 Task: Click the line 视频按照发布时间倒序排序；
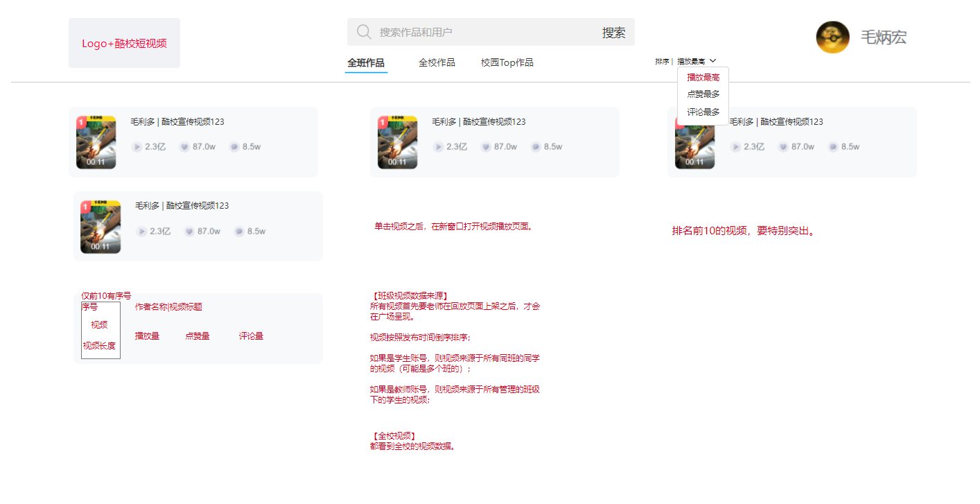(x=421, y=338)
